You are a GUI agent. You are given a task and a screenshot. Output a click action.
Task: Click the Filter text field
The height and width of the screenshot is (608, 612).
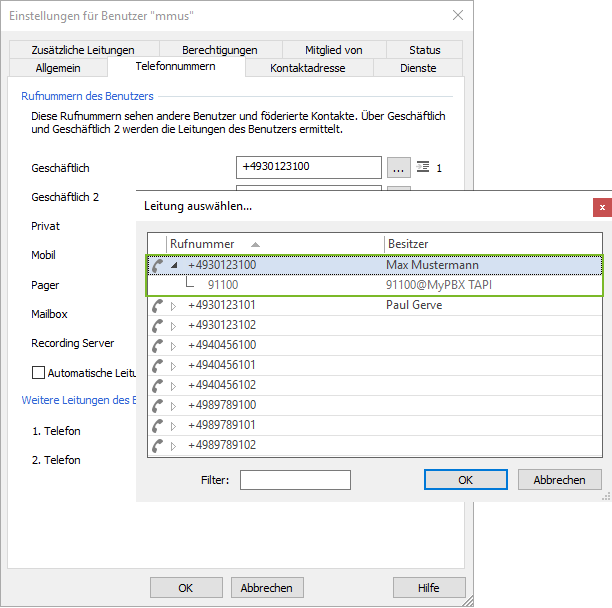pos(295,480)
